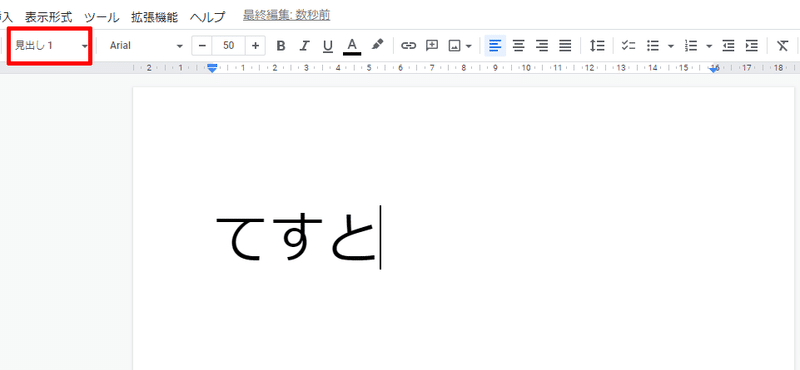This screenshot has width=800, height=370.
Task: Apply a numbered list
Action: click(x=691, y=46)
